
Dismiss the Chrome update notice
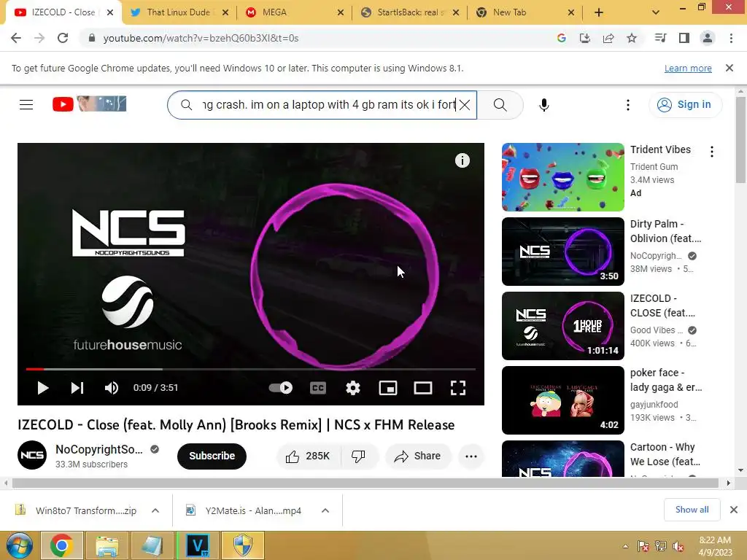(x=729, y=68)
